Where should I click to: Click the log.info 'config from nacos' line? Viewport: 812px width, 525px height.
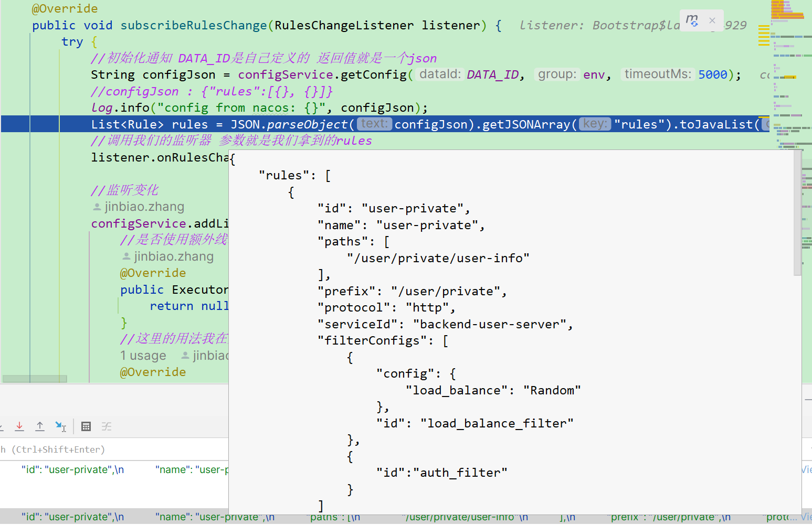[259, 108]
